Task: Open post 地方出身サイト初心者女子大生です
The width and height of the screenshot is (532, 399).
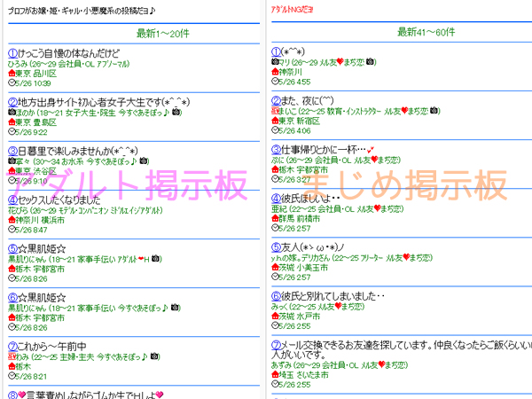Action: point(98,102)
